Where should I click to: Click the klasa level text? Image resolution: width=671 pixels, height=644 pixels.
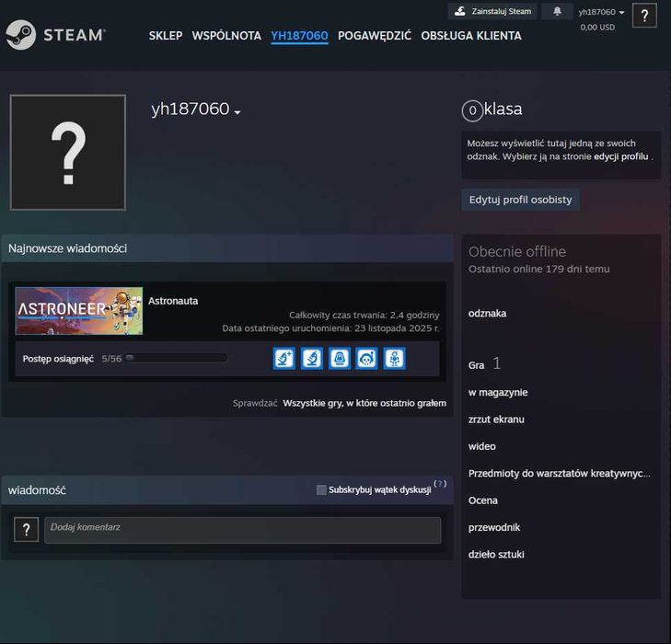pyautogui.click(x=503, y=109)
